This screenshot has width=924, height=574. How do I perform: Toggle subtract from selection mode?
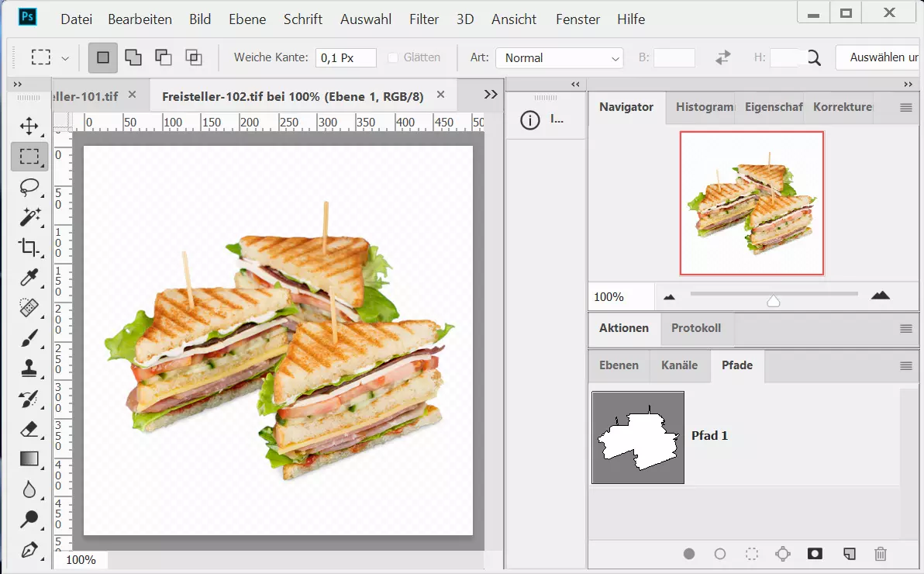coord(162,57)
